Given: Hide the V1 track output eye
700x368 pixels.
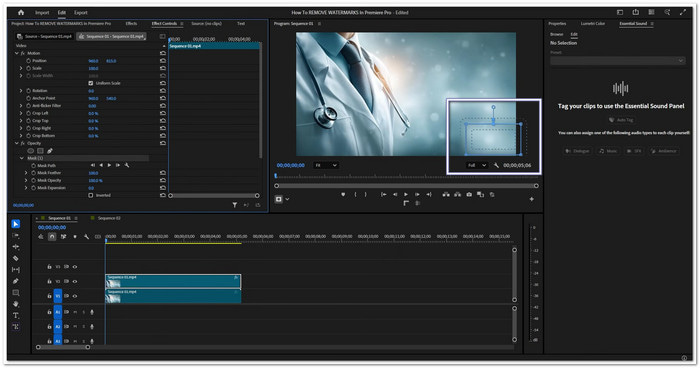Looking at the screenshot, I should click(75, 296).
